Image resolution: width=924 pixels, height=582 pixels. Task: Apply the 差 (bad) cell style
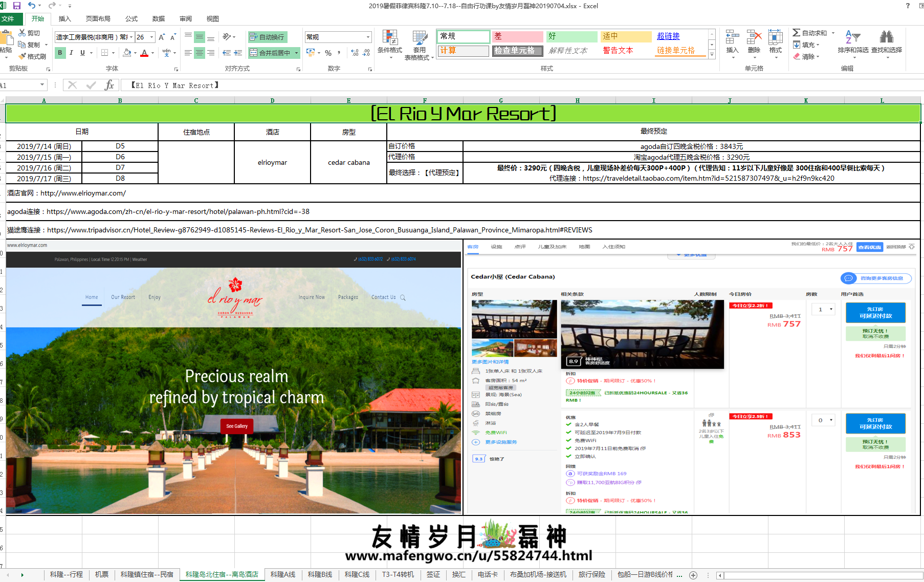[x=517, y=36]
